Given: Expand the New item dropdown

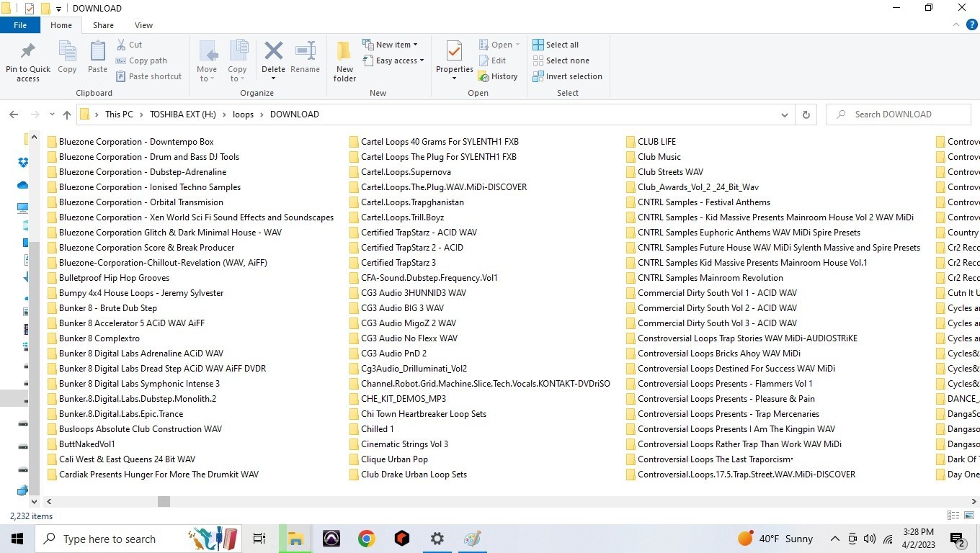Looking at the screenshot, I should pos(415,45).
